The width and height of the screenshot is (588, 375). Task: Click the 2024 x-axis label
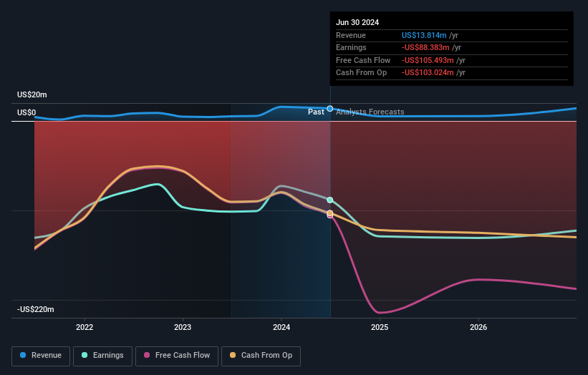tap(281, 327)
